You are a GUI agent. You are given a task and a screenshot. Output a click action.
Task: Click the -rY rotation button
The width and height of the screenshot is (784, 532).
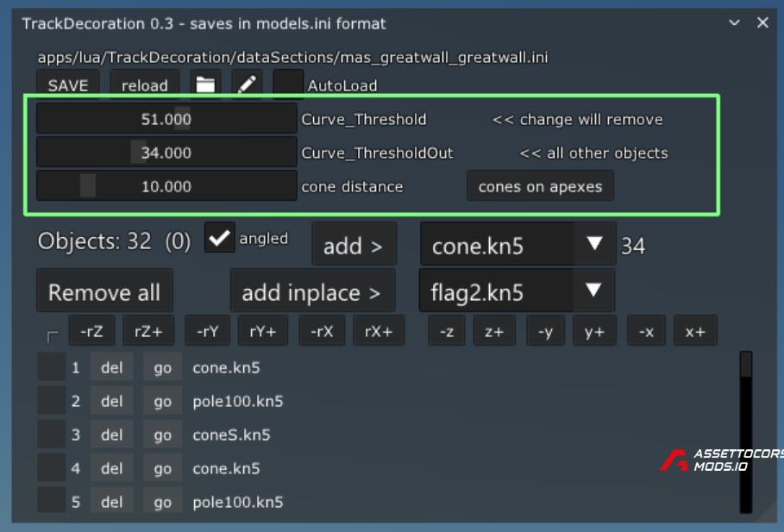click(x=208, y=330)
